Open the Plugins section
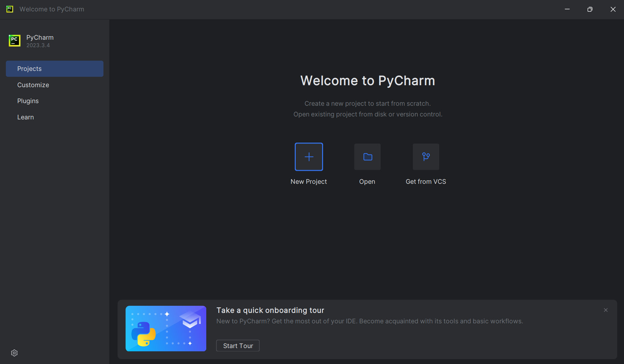The width and height of the screenshot is (624, 364). [x=28, y=101]
